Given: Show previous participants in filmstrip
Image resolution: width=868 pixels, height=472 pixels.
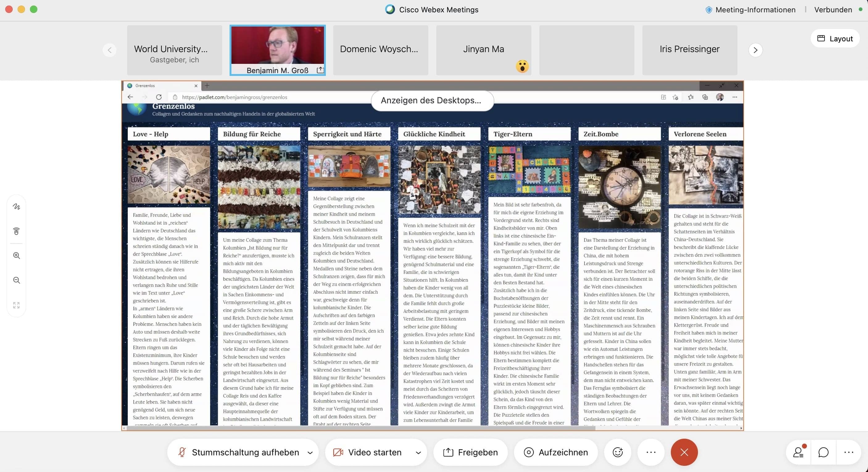Looking at the screenshot, I should (x=110, y=50).
